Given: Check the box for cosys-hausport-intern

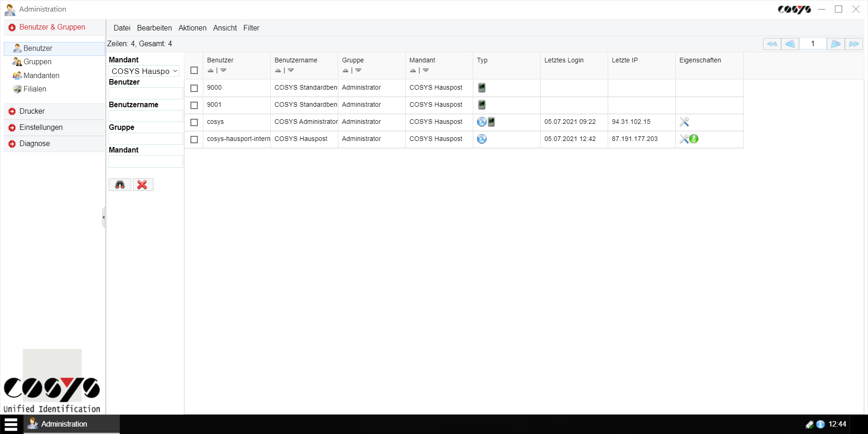Looking at the screenshot, I should (x=194, y=140).
